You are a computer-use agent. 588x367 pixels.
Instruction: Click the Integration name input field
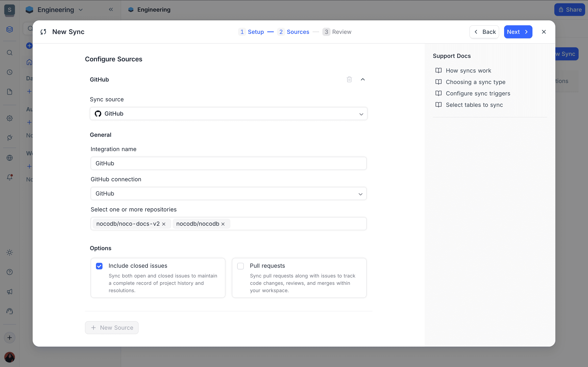[228, 163]
